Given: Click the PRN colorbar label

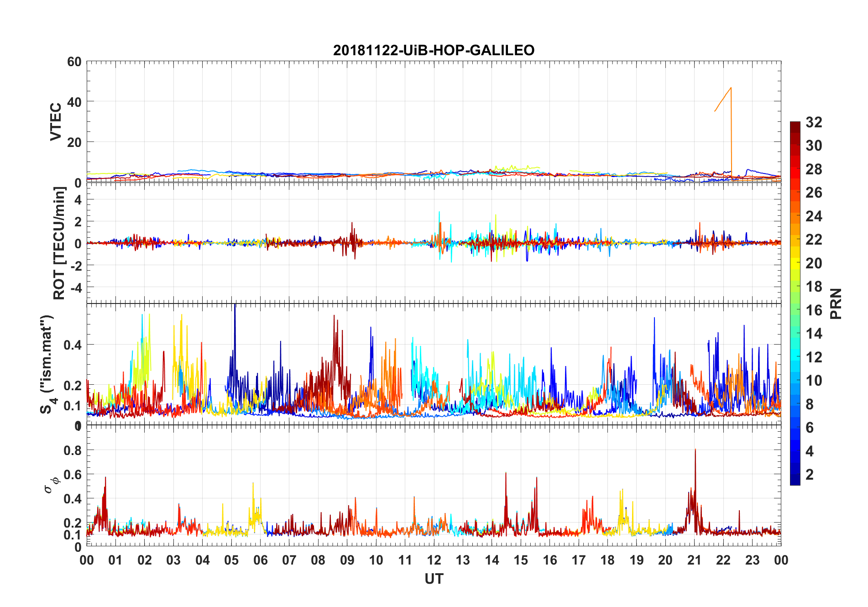Looking at the screenshot, I should (836, 303).
